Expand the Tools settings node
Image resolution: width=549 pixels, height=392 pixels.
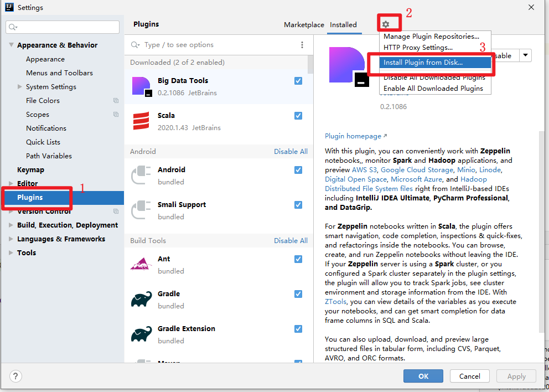(11, 252)
